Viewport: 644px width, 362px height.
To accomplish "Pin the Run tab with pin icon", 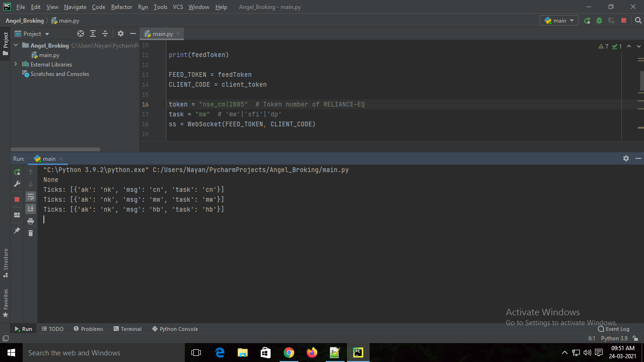I will click(x=17, y=230).
